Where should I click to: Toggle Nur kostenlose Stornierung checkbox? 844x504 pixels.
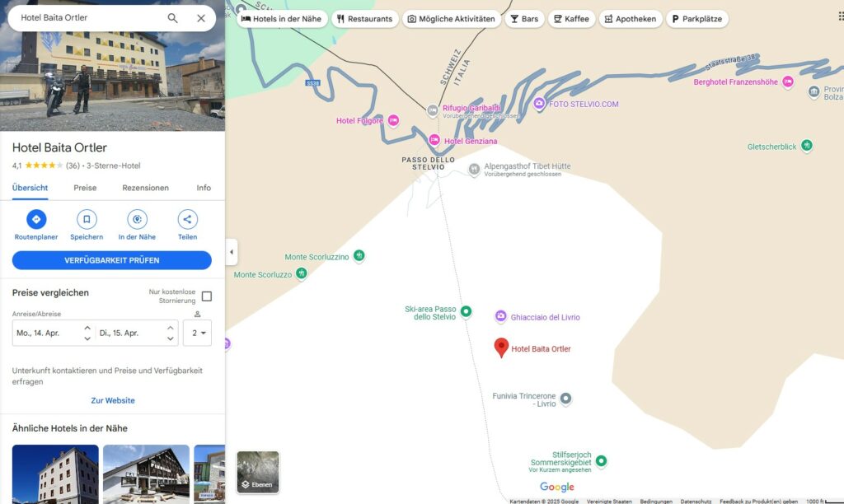(207, 296)
